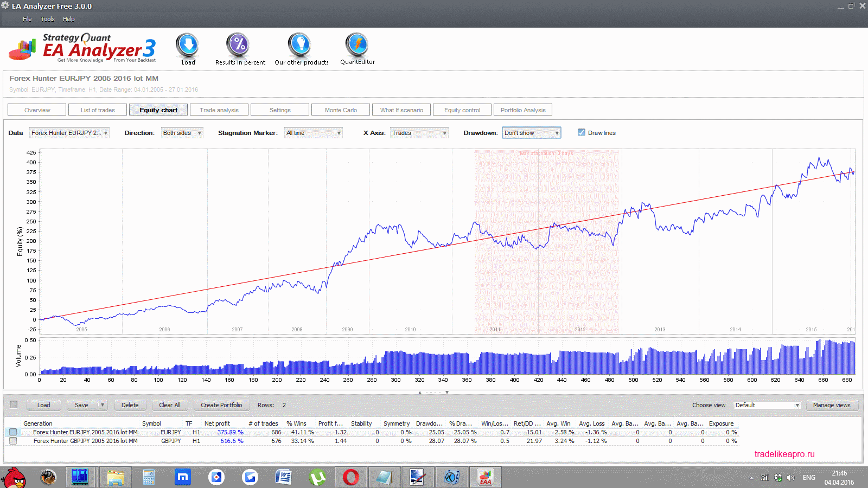The image size is (868, 488).
Task: Switch to the Portfolio Analysis tab
Action: pos(523,110)
